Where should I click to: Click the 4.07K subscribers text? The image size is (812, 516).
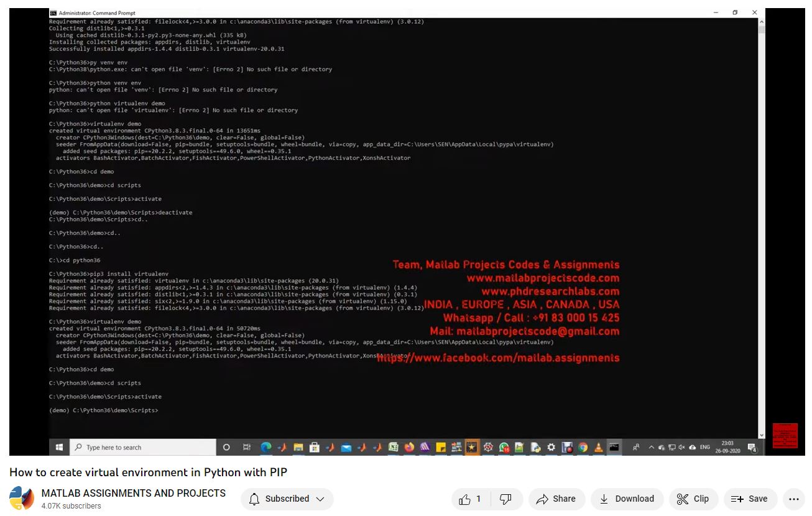[x=72, y=506]
